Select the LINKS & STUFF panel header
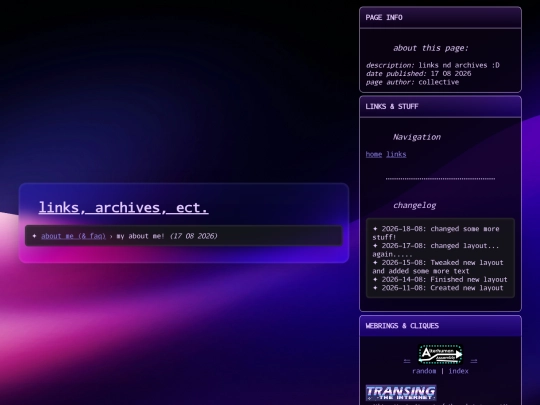This screenshot has height=405, width=540. point(440,106)
